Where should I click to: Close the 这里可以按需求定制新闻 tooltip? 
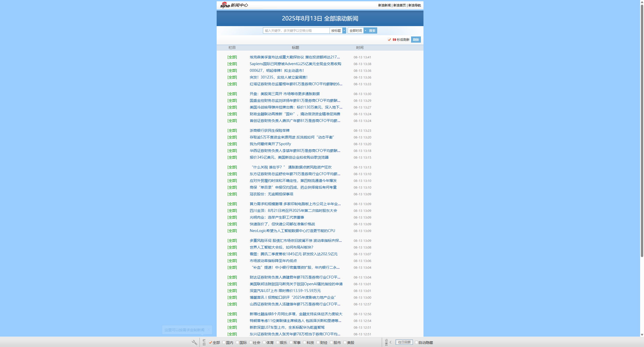coord(209,330)
